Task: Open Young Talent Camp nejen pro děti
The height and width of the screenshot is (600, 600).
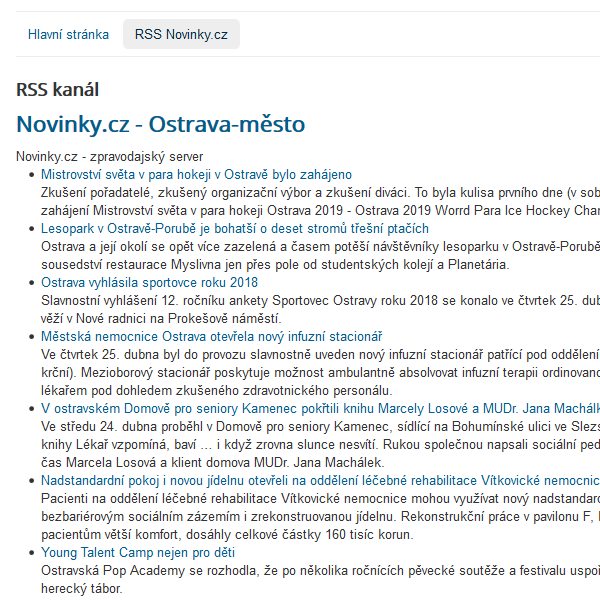Action: (x=138, y=553)
